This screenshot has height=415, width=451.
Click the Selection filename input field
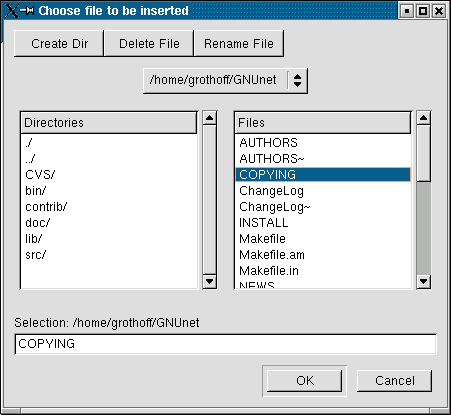(226, 344)
